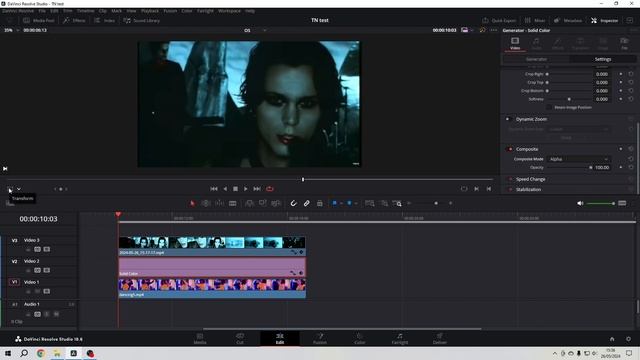640x360 pixels.
Task: Open the Composite Mode dropdown
Action: pyautogui.click(x=578, y=159)
